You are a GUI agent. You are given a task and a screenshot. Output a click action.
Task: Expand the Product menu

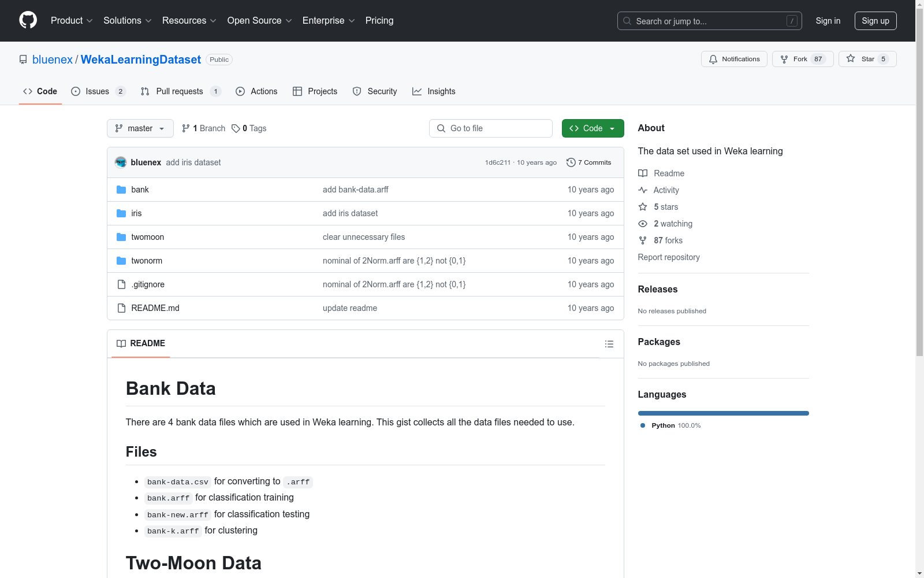coord(72,20)
